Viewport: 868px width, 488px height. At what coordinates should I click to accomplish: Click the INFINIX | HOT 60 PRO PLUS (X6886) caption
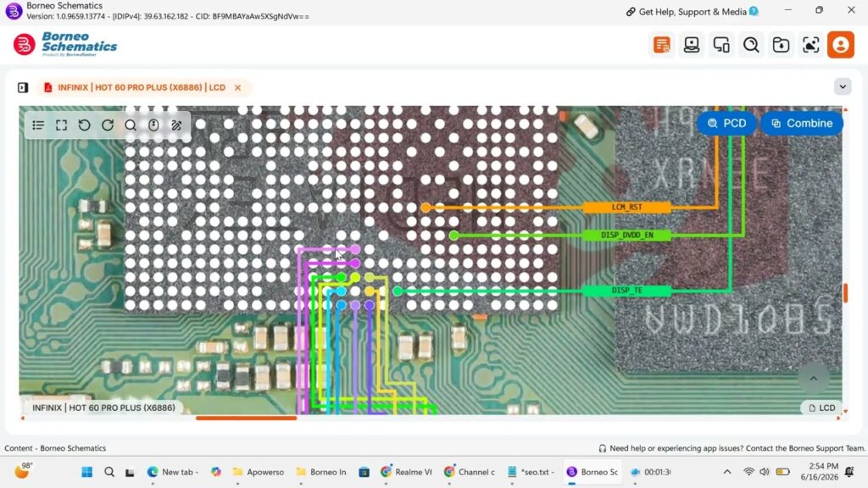pyautogui.click(x=103, y=408)
